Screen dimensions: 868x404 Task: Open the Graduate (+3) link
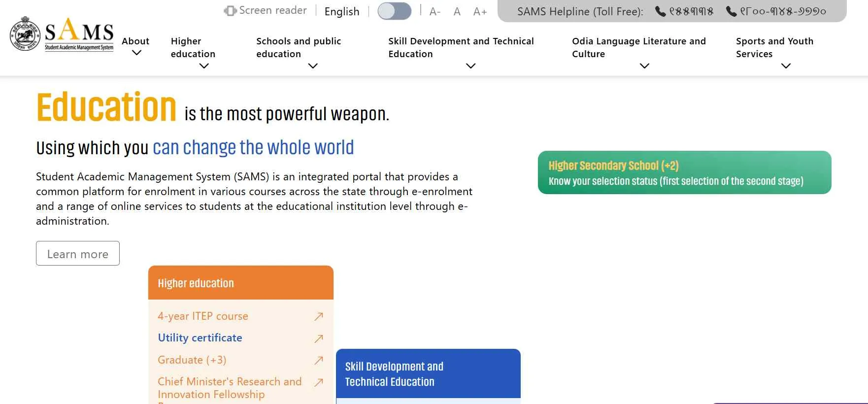click(x=192, y=360)
